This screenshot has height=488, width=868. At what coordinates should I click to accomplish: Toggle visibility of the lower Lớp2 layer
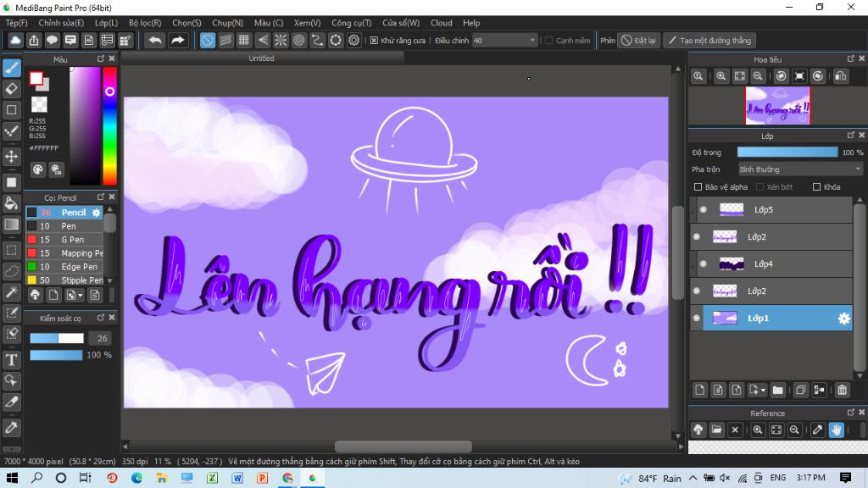pos(697,291)
